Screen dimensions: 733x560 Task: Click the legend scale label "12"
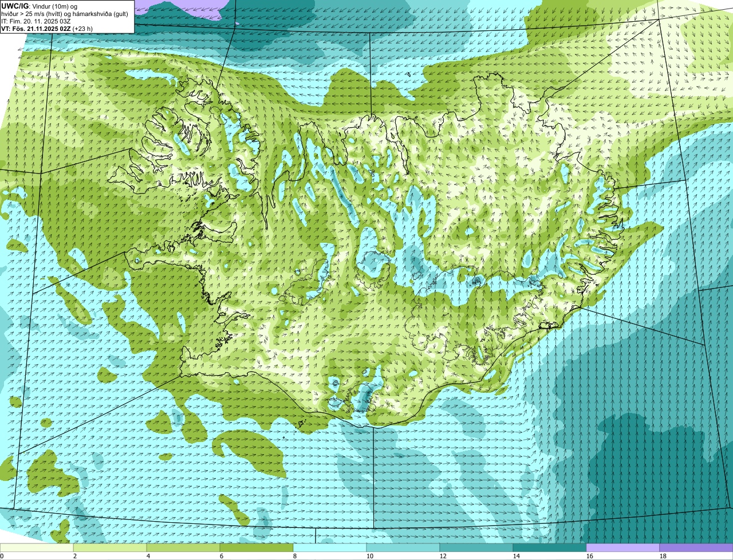[443, 556]
